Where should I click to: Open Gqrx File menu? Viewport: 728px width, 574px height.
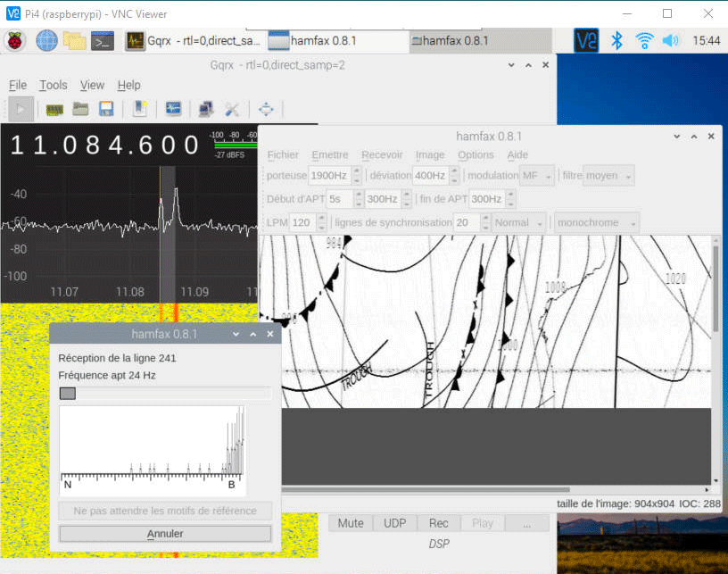coord(18,85)
